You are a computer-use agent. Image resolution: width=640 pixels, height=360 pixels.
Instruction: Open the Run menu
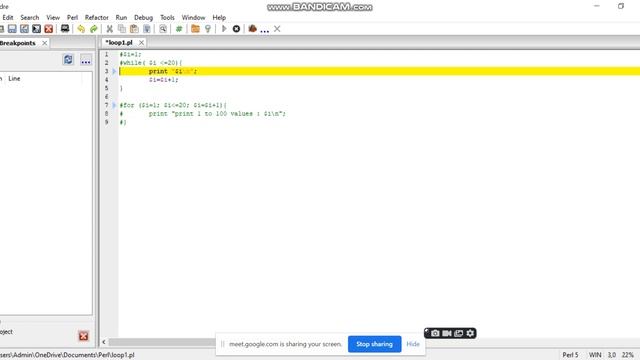121,18
